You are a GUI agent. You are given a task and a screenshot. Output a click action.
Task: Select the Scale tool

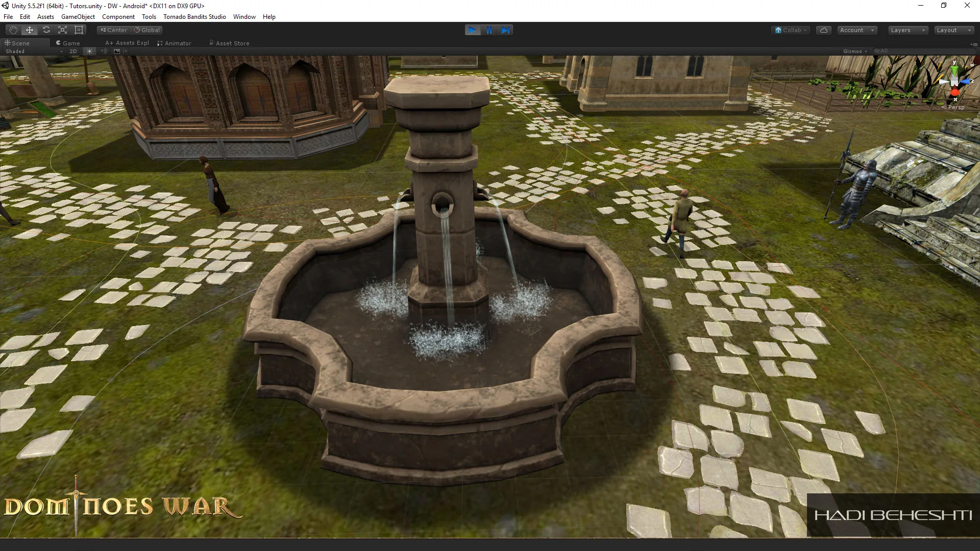62,30
